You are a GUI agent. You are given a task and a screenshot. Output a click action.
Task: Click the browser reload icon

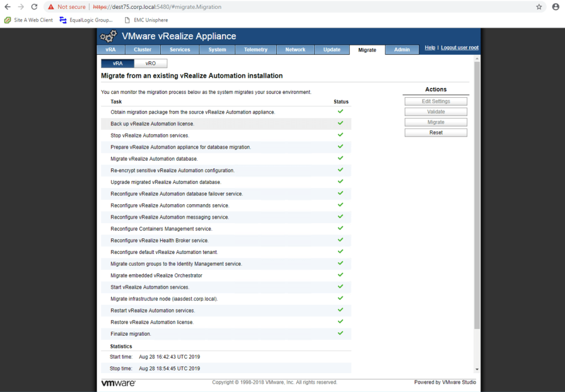point(34,7)
